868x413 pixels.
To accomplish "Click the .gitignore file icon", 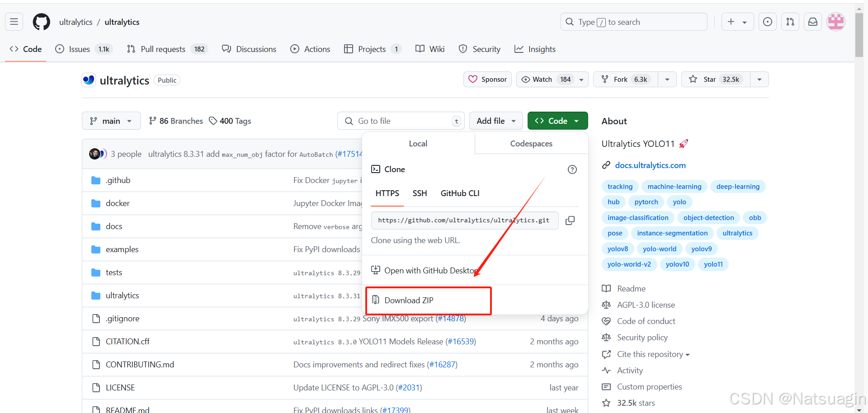I will 96,319.
